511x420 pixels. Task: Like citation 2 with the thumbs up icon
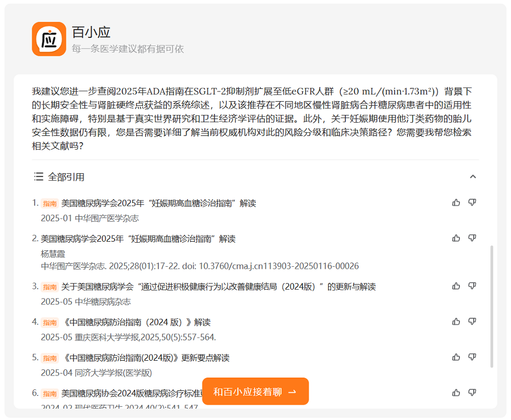coord(456,238)
